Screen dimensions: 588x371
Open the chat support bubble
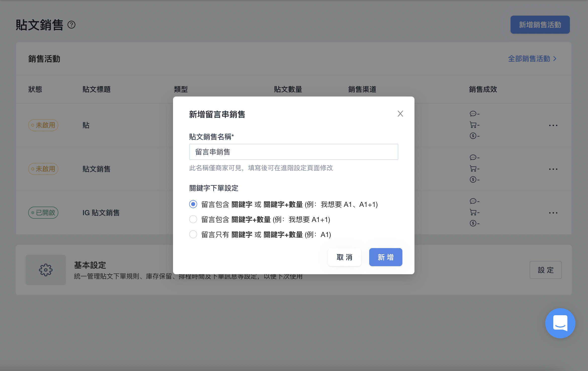click(560, 323)
